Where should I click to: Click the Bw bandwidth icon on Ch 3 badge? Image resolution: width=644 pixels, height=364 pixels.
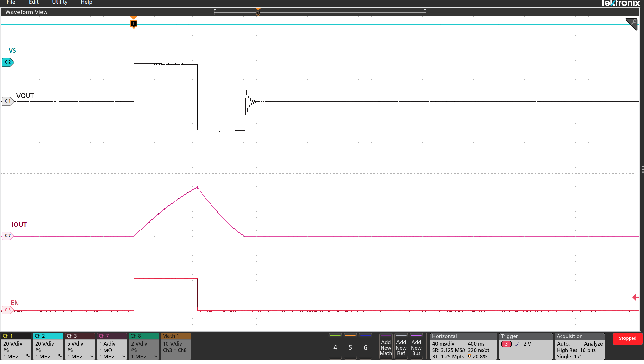click(x=91, y=355)
